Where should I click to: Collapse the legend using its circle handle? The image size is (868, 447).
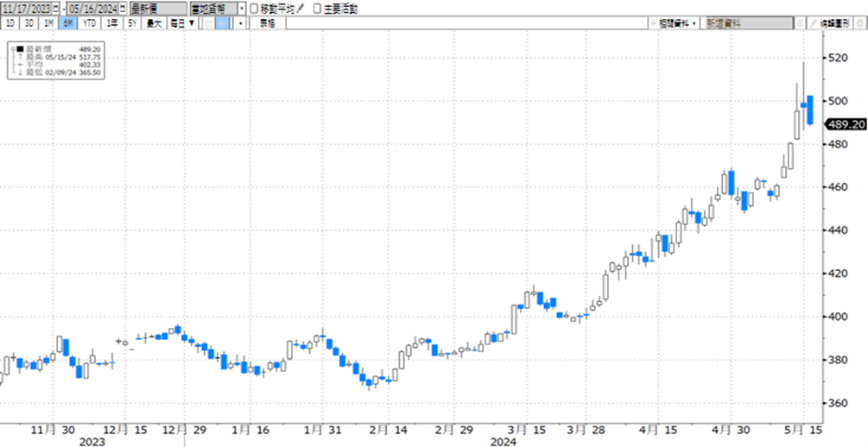13,48
